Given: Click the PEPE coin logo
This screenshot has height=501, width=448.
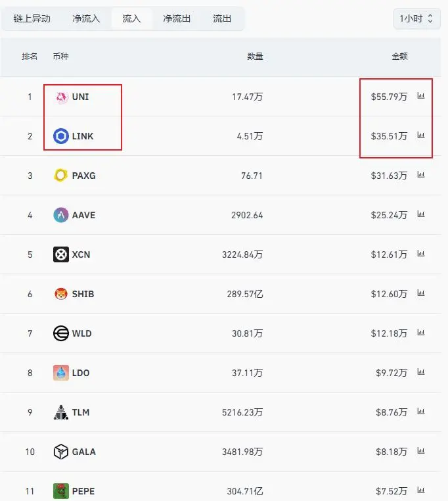Looking at the screenshot, I should click(61, 491).
